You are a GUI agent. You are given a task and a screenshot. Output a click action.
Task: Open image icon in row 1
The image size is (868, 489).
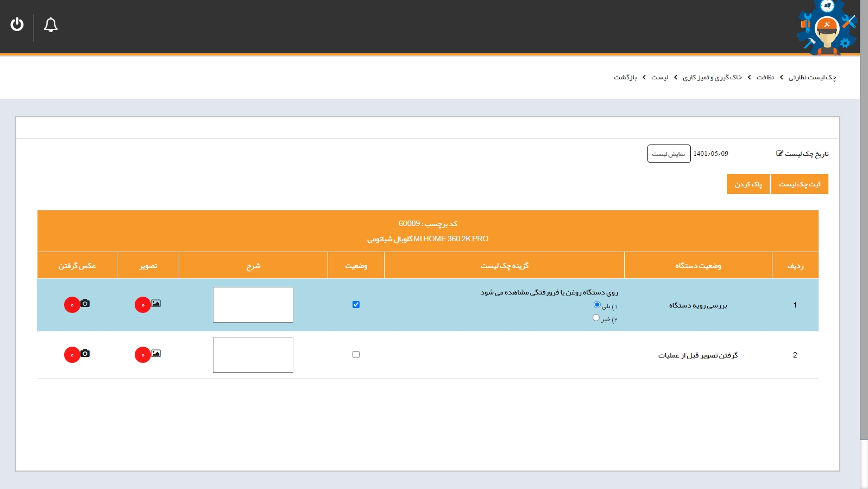(x=156, y=303)
